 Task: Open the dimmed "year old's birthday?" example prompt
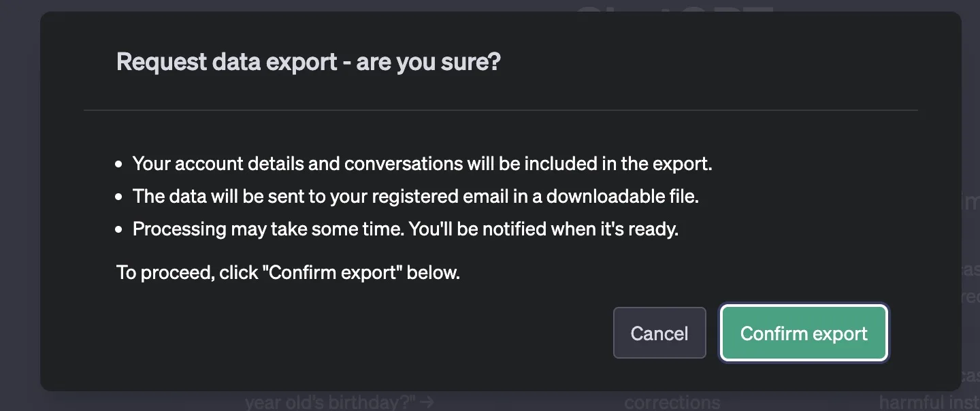pyautogui.click(x=331, y=401)
